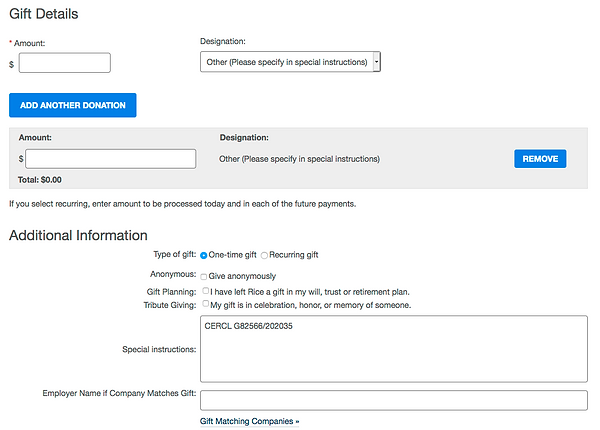Click the Additional Information heading
600x430 pixels.
coord(78,235)
